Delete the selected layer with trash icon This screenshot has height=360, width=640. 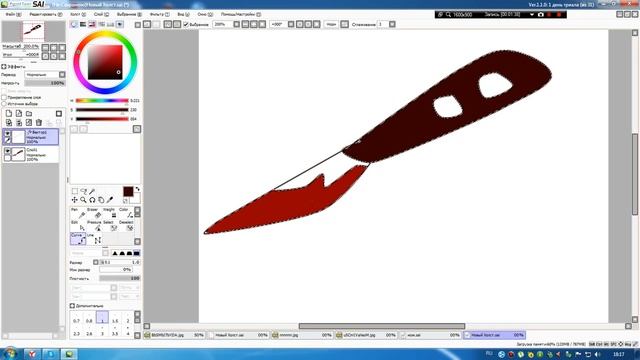(x=39, y=122)
